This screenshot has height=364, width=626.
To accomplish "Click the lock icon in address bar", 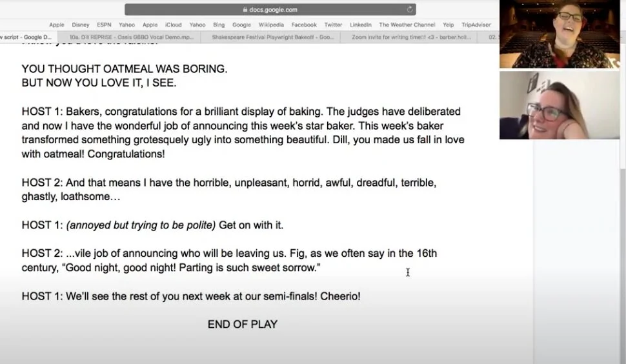I will point(245,10).
